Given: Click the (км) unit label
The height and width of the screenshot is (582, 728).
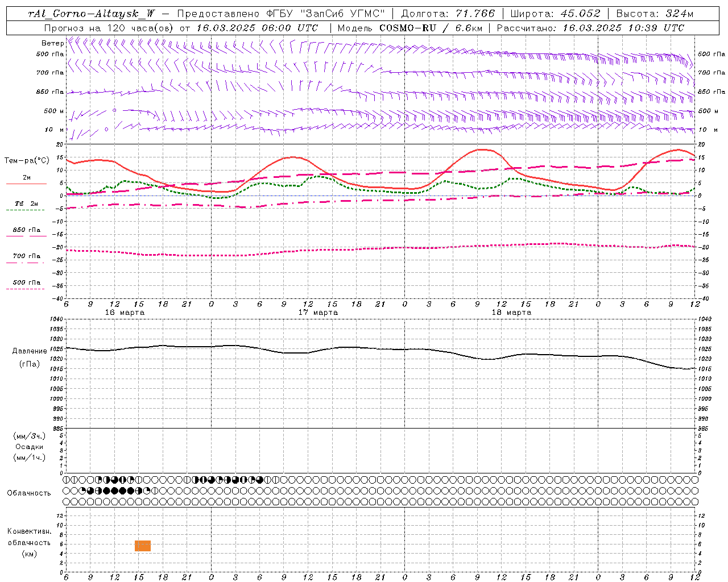Looking at the screenshot, I should click(30, 554).
